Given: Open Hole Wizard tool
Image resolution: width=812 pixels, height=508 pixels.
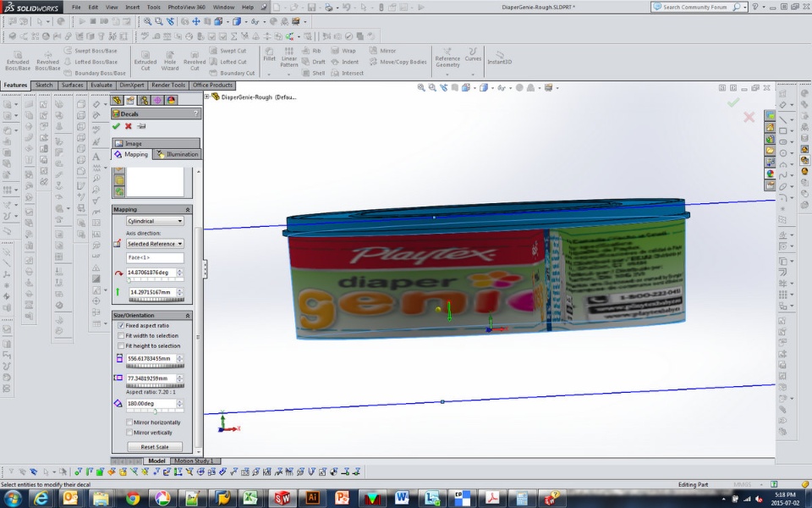Looking at the screenshot, I should [x=170, y=61].
